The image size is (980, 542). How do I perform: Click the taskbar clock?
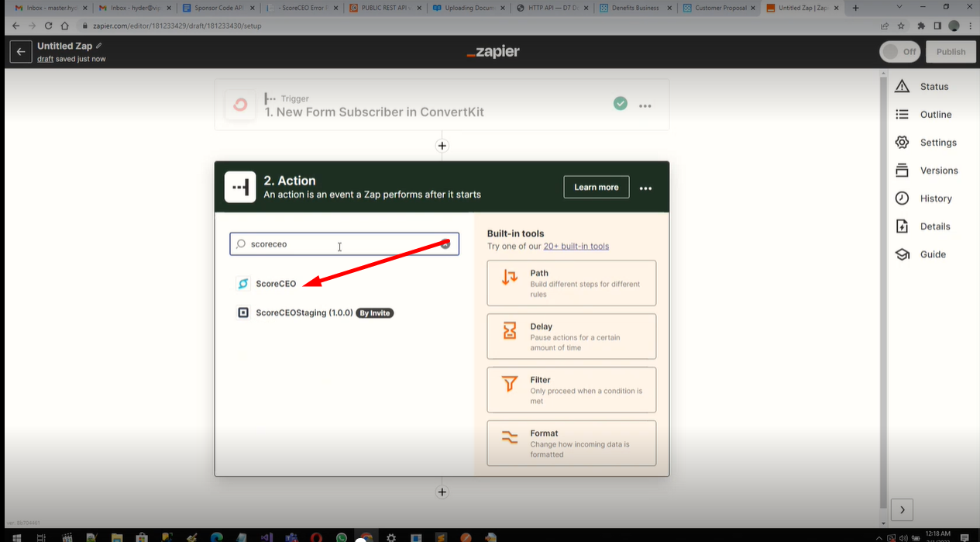point(939,535)
